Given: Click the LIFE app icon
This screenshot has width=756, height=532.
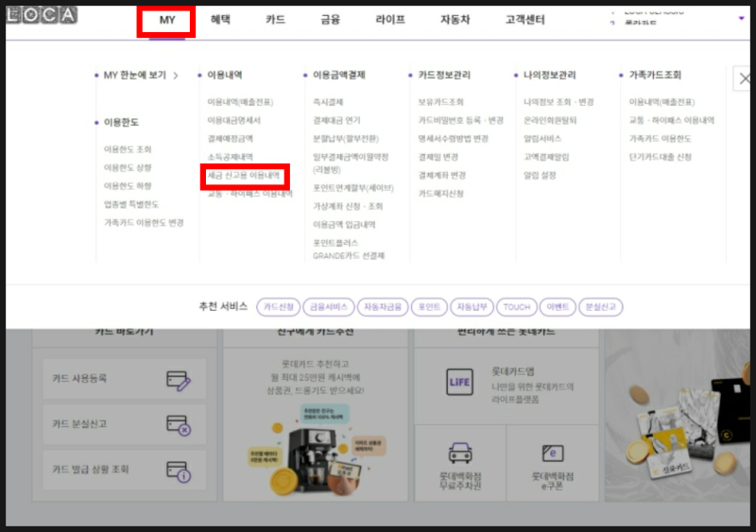Looking at the screenshot, I should tap(459, 382).
